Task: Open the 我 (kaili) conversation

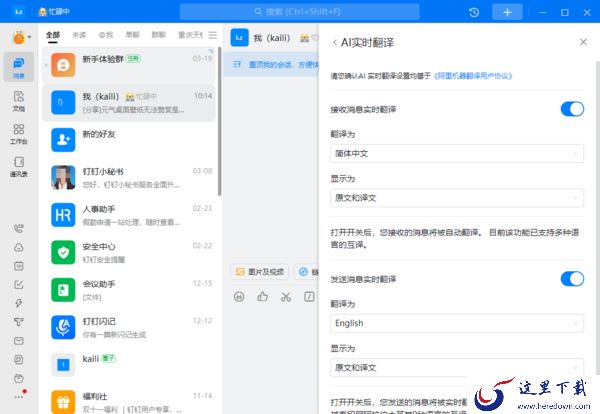Action: pos(128,103)
